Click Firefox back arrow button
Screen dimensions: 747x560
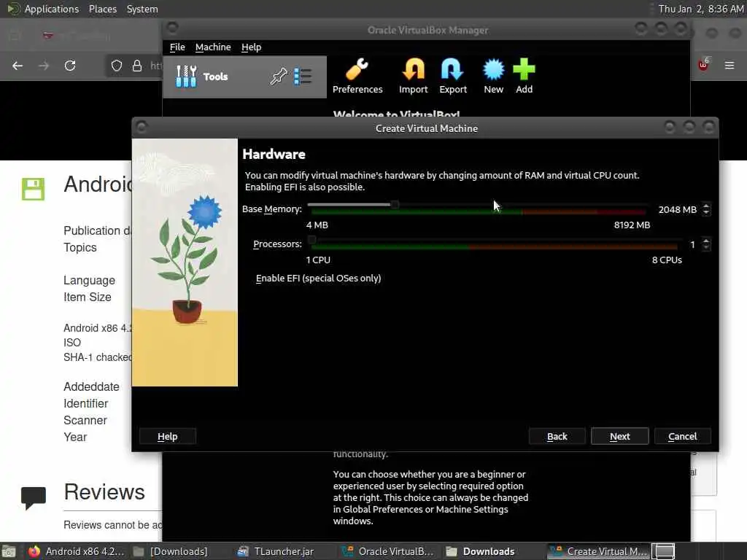point(18,66)
